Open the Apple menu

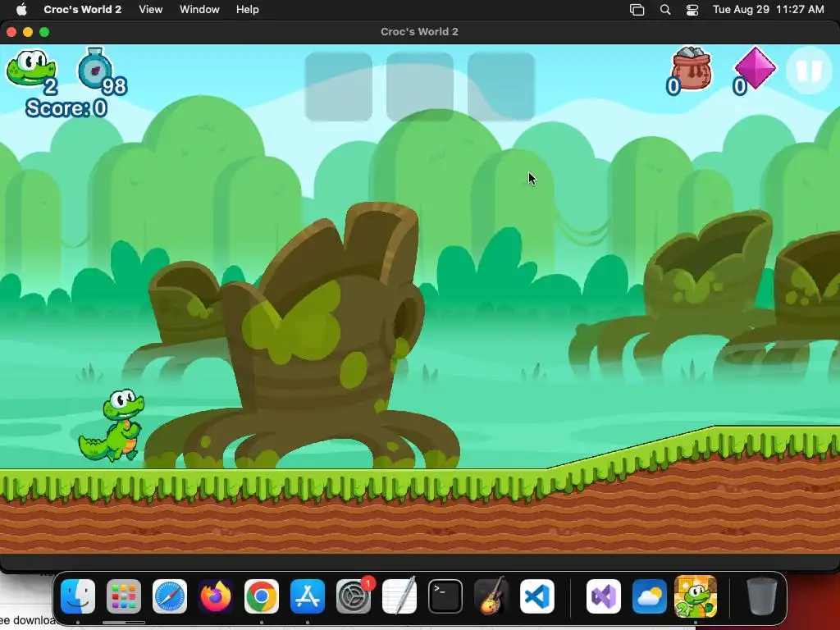pyautogui.click(x=21, y=10)
